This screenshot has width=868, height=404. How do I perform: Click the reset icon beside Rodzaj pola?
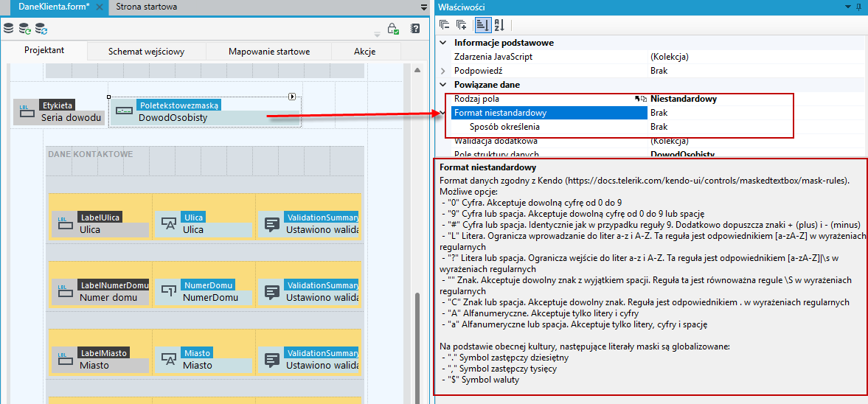pos(640,99)
